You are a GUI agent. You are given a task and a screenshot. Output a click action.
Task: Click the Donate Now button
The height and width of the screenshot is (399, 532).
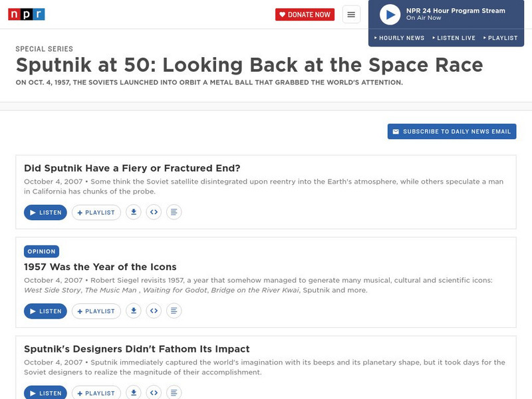pyautogui.click(x=305, y=15)
